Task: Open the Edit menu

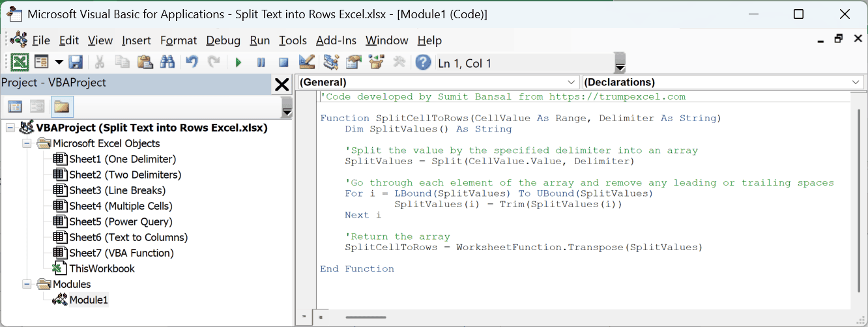Action: (x=69, y=40)
